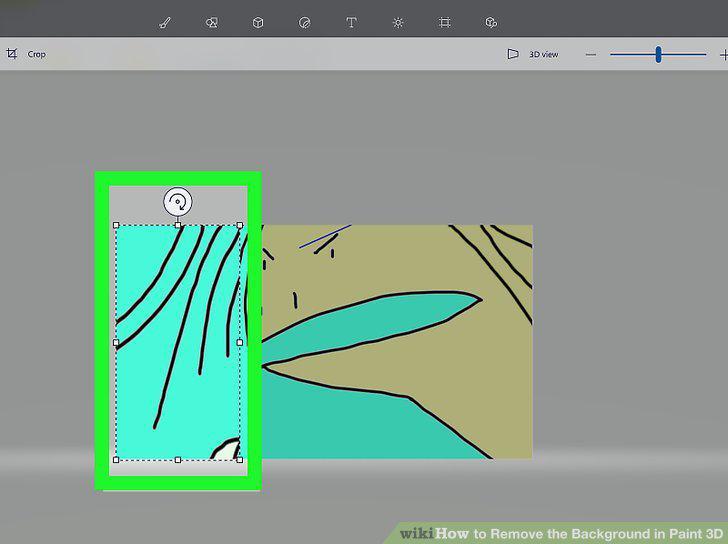Open the Stickers tool

(305, 23)
